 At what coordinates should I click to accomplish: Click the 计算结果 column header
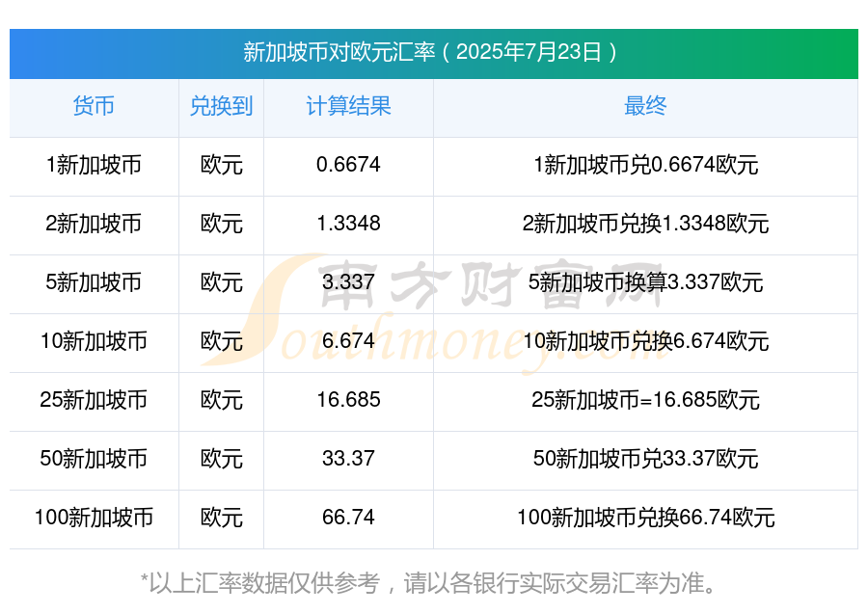pyautogui.click(x=348, y=106)
